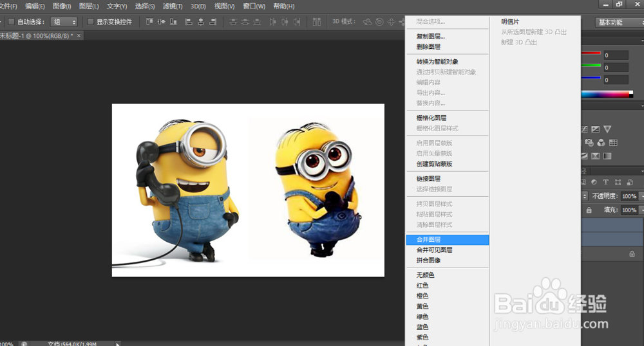The image size is (644, 346).
Task: Click the color spectrum ramp bar
Action: 607,95
